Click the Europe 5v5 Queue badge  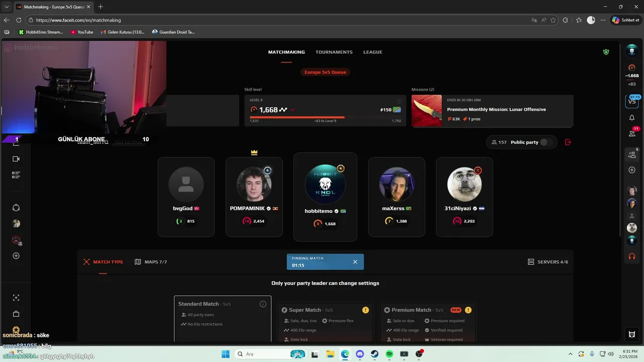(x=325, y=72)
